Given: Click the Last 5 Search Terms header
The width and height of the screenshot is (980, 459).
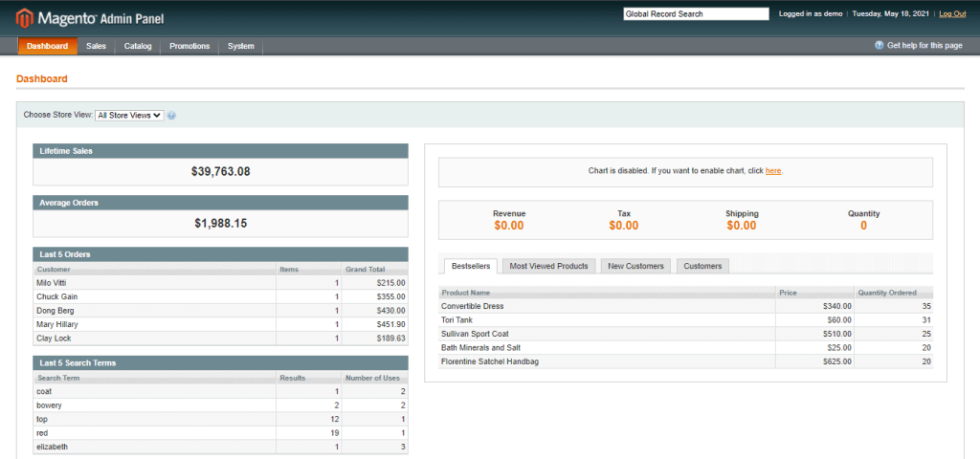Looking at the screenshot, I should click(220, 362).
